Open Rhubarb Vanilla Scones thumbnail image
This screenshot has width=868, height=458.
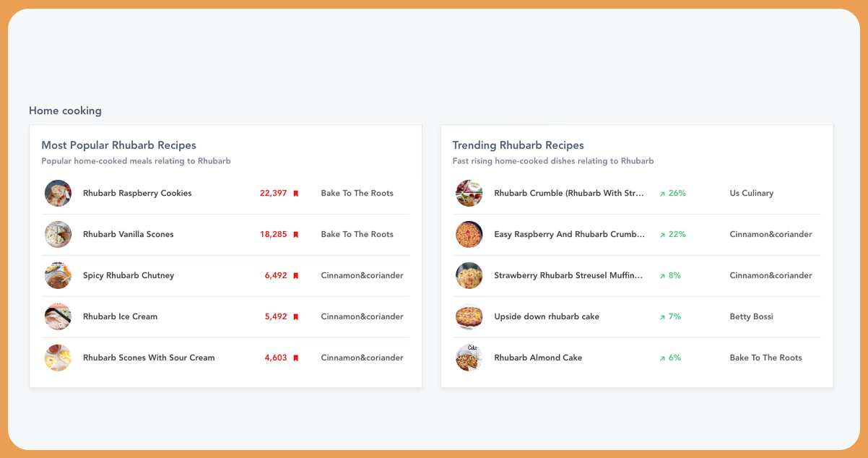58,234
